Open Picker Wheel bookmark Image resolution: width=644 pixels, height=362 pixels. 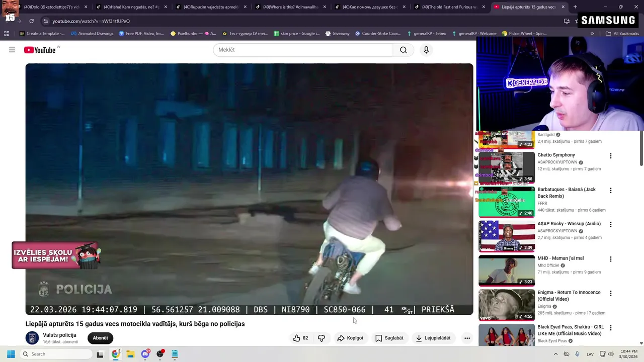(x=524, y=34)
